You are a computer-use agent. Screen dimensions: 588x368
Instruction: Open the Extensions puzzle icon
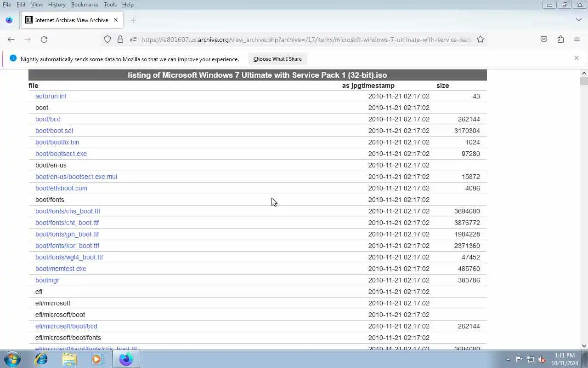coord(560,40)
